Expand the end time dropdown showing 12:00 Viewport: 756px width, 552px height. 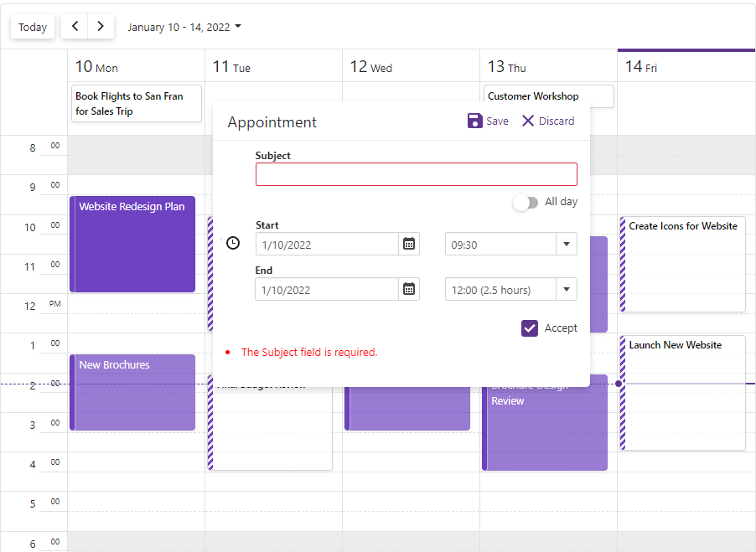(x=567, y=289)
